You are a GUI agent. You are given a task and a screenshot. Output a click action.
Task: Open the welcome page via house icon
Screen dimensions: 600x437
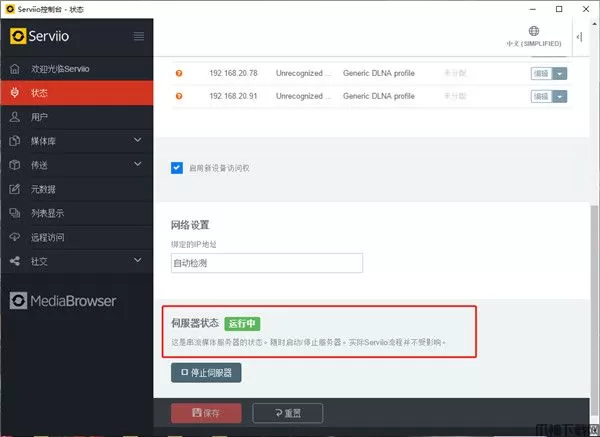click(15, 69)
